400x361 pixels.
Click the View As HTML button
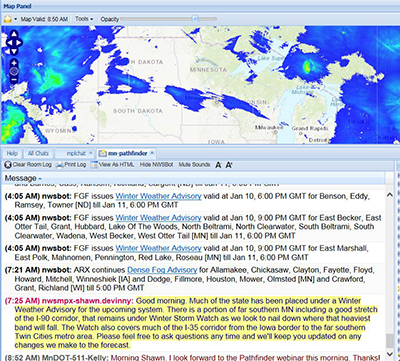pos(112,165)
